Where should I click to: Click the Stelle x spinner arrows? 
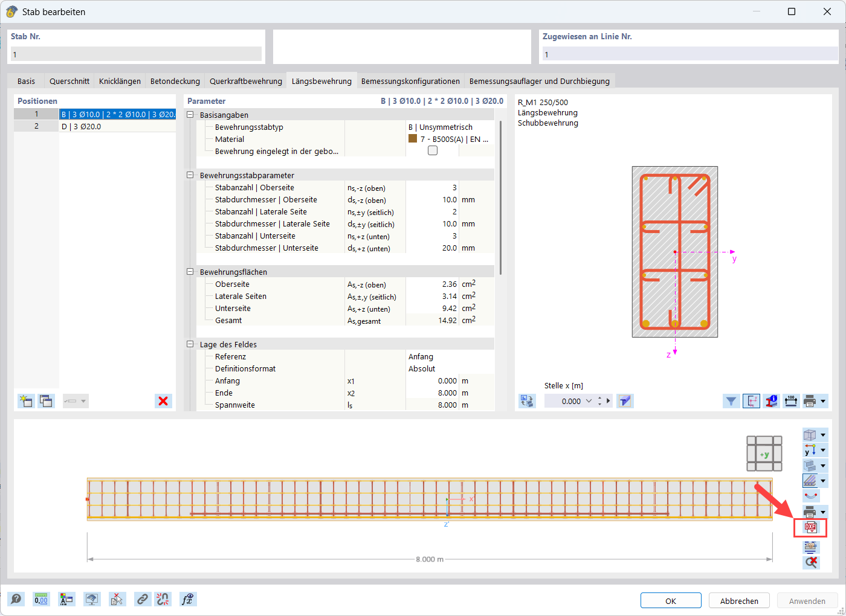click(x=599, y=401)
